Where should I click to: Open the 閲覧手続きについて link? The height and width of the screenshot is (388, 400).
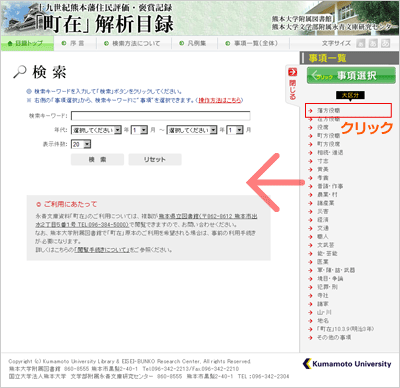pyautogui.click(x=102, y=250)
